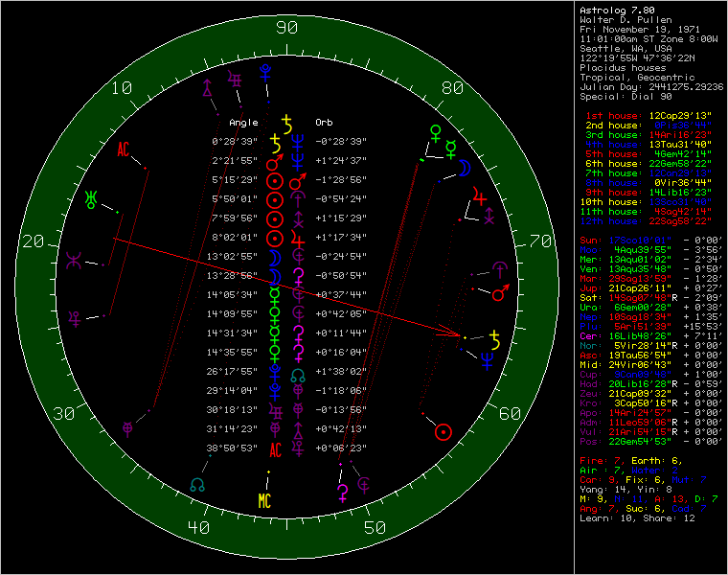Click the green Venus glyph on the dial
The image size is (728, 575).
point(436,131)
